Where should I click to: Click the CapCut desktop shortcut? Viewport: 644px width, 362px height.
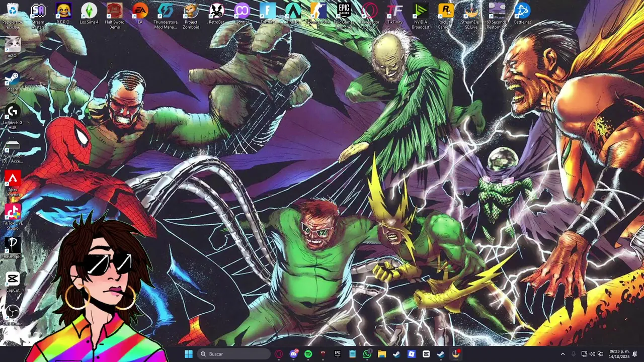pyautogui.click(x=13, y=283)
